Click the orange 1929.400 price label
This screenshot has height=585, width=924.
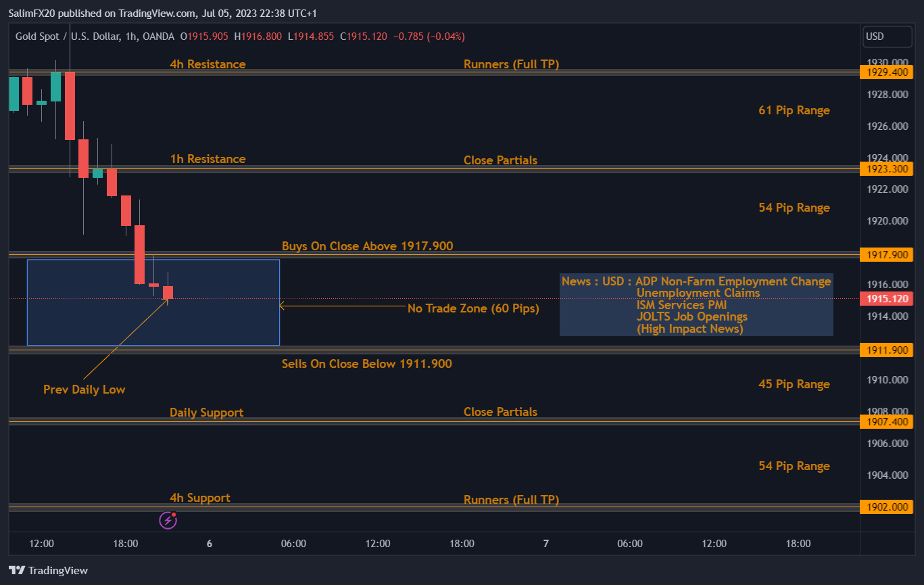tap(886, 72)
